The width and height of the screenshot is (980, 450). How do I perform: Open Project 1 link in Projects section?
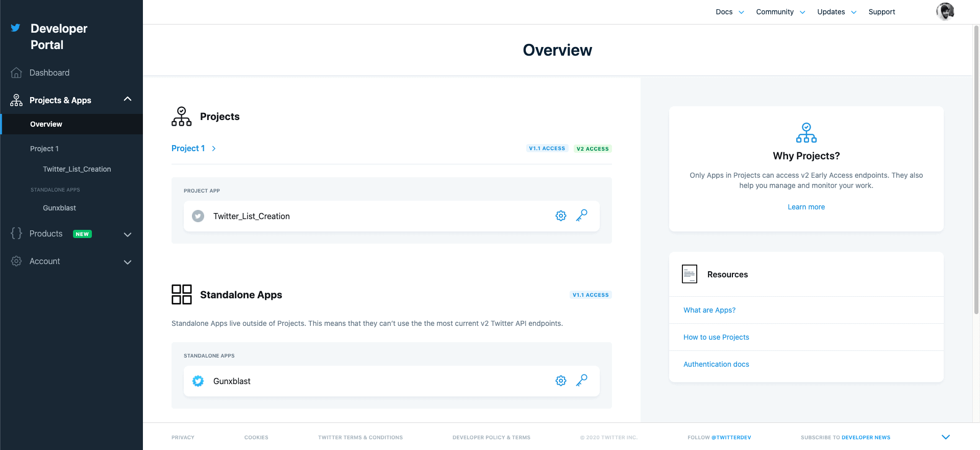coord(188,148)
